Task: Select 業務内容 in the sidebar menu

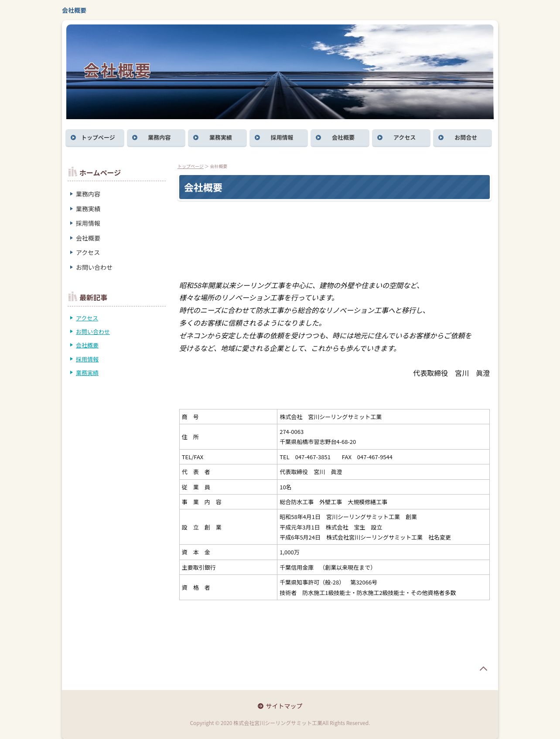Action: [88, 194]
